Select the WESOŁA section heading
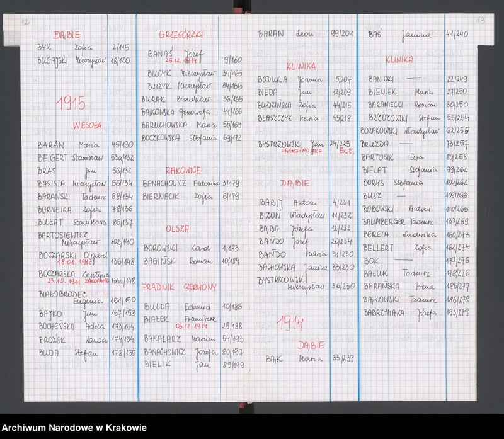Image resolution: width=504 pixels, height=439 pixels. (x=88, y=125)
